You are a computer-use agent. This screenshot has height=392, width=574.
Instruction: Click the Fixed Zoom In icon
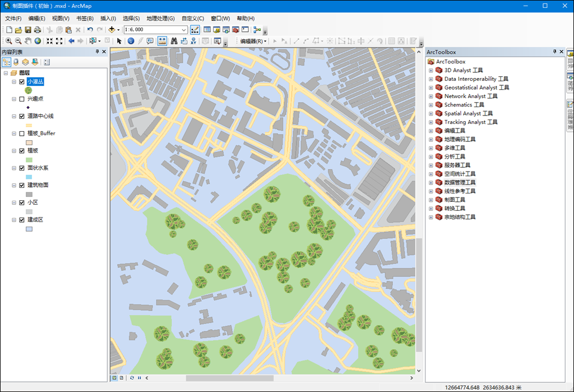click(49, 41)
